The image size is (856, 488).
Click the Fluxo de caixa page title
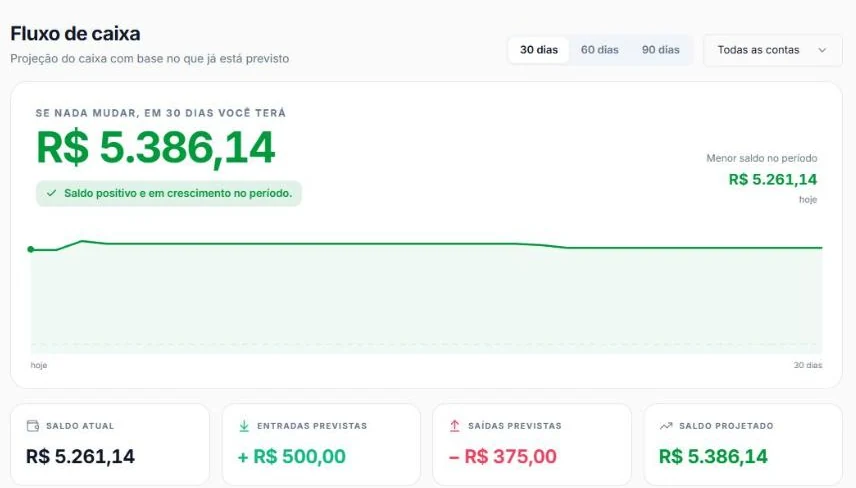[75, 34]
